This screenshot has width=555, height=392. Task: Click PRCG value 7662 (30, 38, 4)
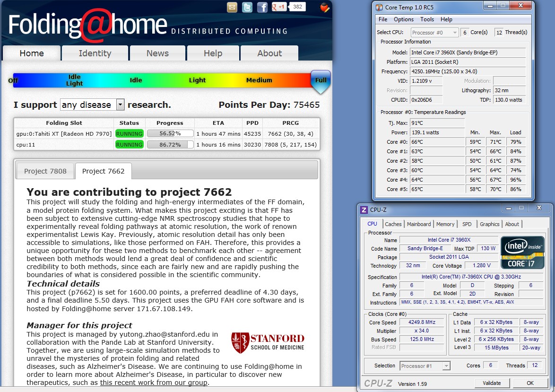click(x=291, y=133)
